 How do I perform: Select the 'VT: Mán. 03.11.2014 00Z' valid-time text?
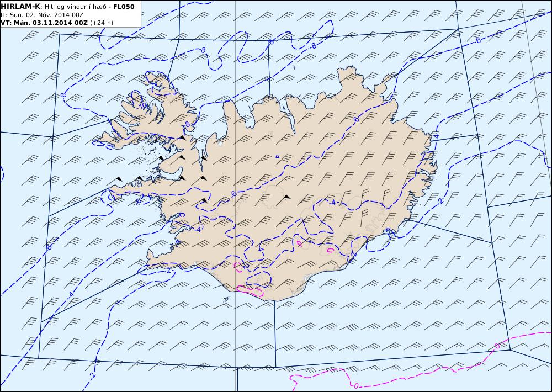click(44, 23)
